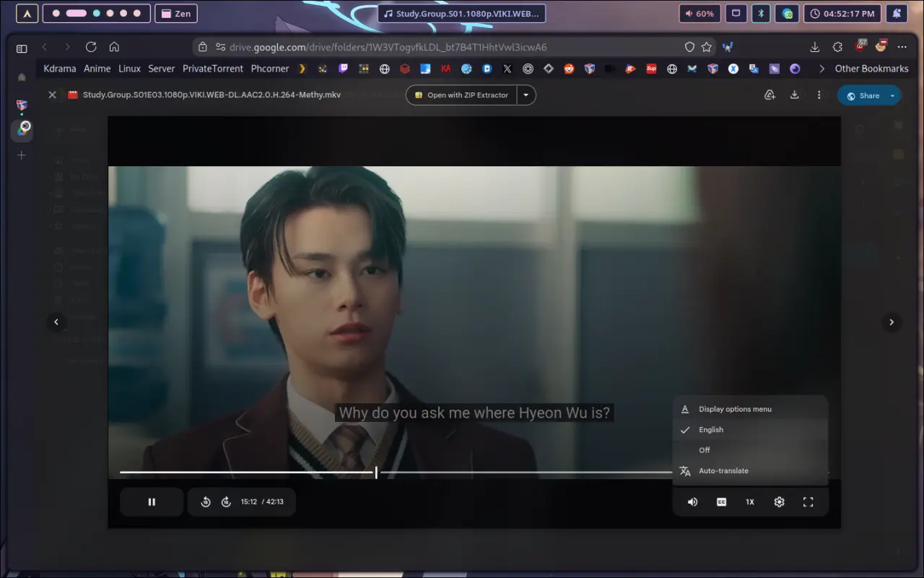
Task: Open the notifications bell icon
Action: click(x=897, y=14)
